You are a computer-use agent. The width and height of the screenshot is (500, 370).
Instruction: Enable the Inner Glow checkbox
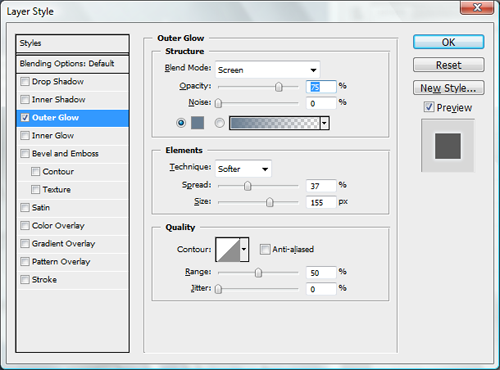pyautogui.click(x=25, y=135)
